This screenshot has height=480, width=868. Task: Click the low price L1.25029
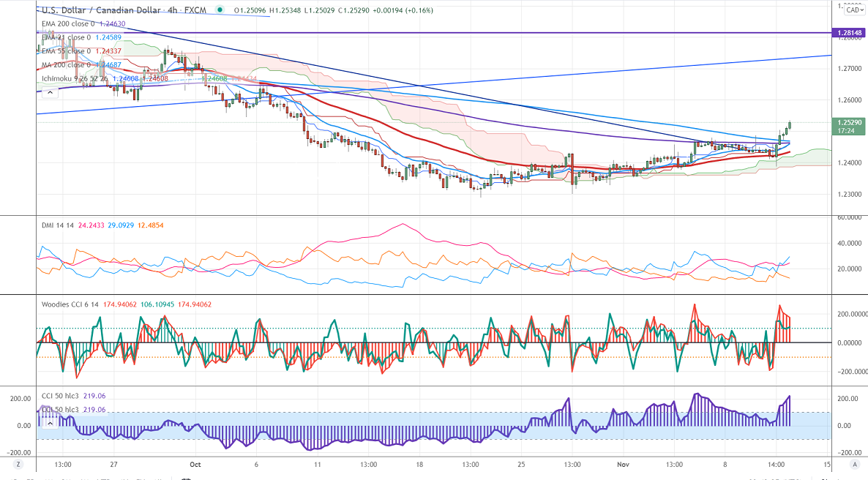[319, 10]
